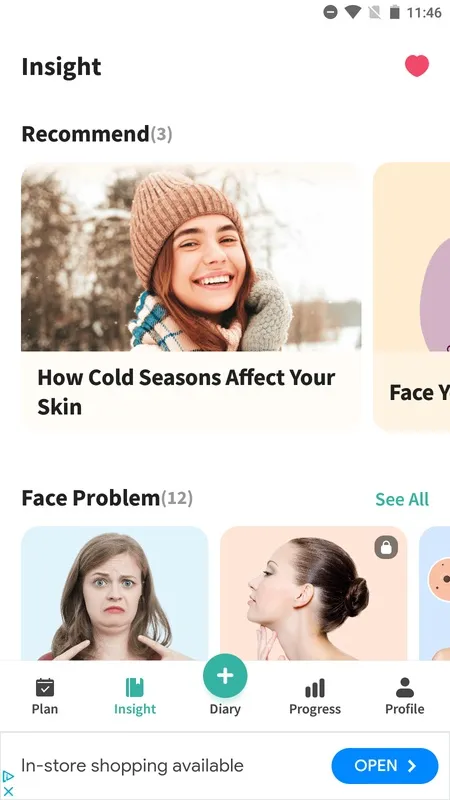Open the partially visible Face Y article card
The width and height of the screenshot is (450, 800).
[x=411, y=297]
